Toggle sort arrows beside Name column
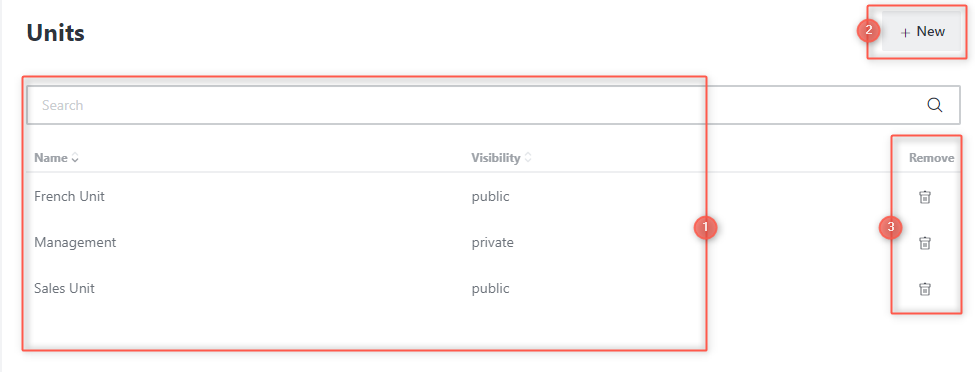Viewport: 975px width, 372px height. click(75, 158)
